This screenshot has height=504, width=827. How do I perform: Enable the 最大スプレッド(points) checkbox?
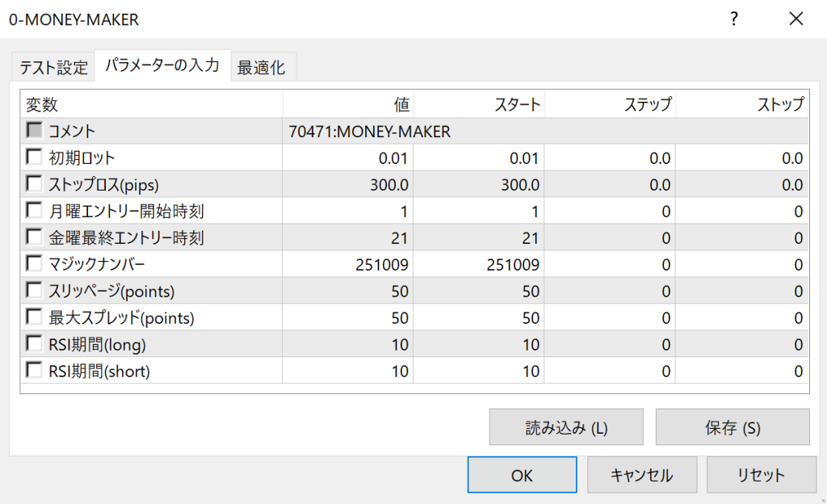click(x=34, y=317)
